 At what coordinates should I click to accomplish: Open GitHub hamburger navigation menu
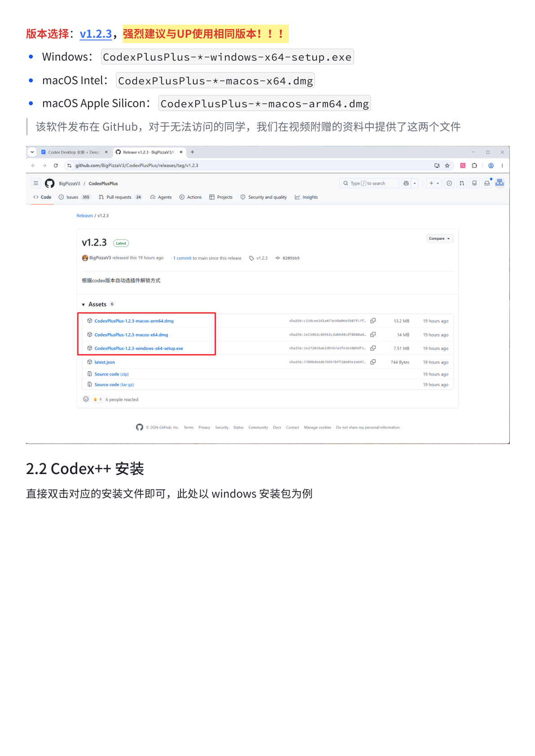[36, 183]
